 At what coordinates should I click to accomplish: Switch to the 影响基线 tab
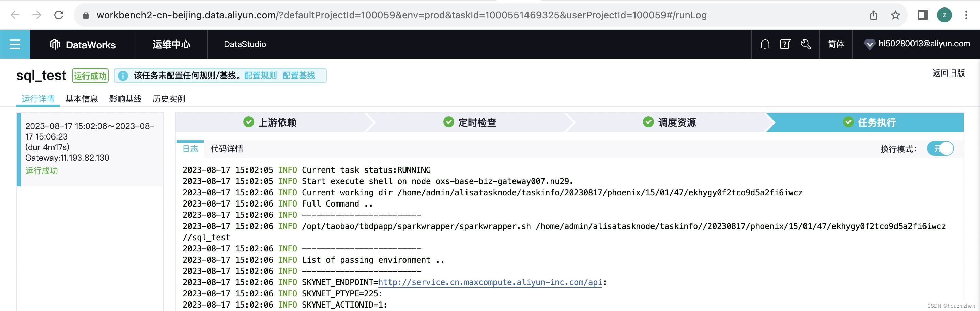click(125, 99)
